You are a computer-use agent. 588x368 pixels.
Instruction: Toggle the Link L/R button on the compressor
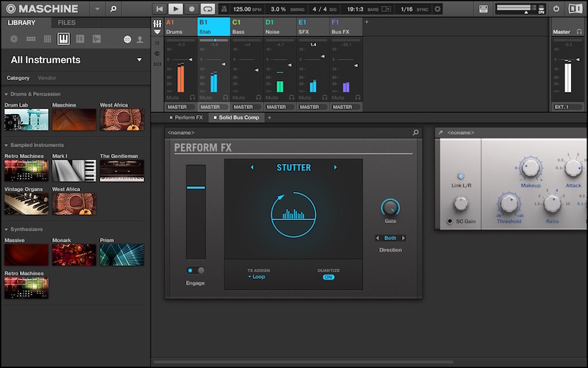[x=461, y=176]
